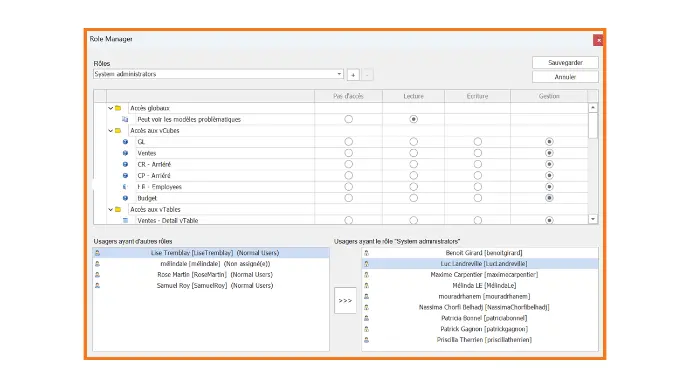Click the icon beside Peut voir les modèles problématiques
This screenshot has width=690, height=388.
coord(125,119)
